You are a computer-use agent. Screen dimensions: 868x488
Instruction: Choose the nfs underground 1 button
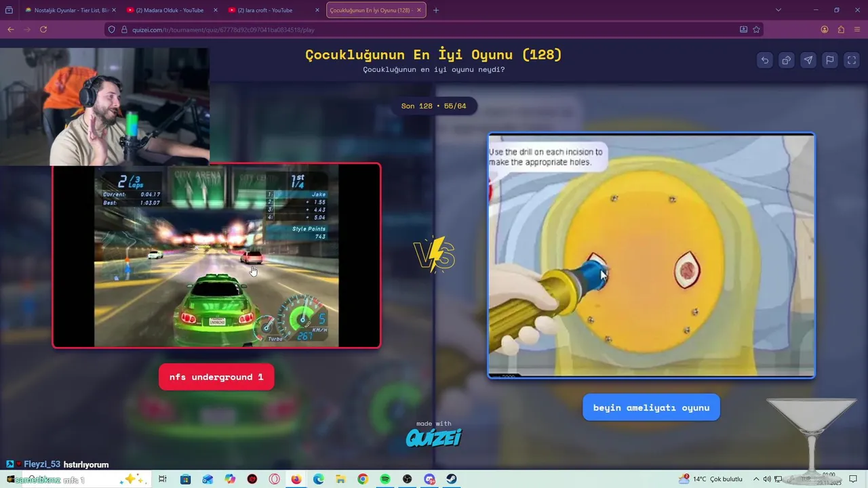pyautogui.click(x=216, y=377)
